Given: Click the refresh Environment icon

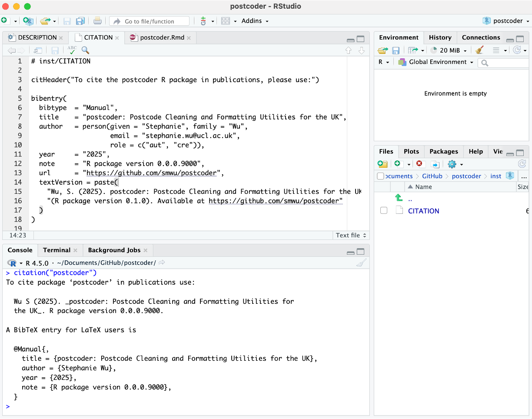Looking at the screenshot, I should click(517, 50).
